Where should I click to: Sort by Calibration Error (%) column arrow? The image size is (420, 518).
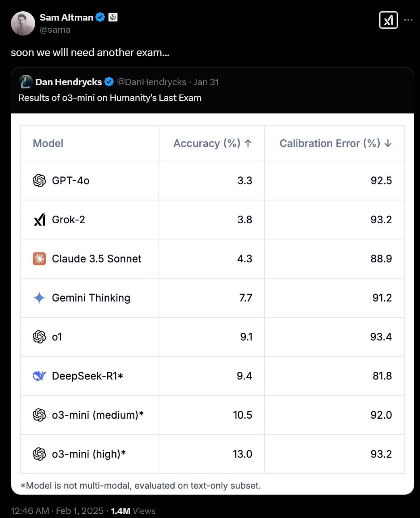tap(388, 143)
